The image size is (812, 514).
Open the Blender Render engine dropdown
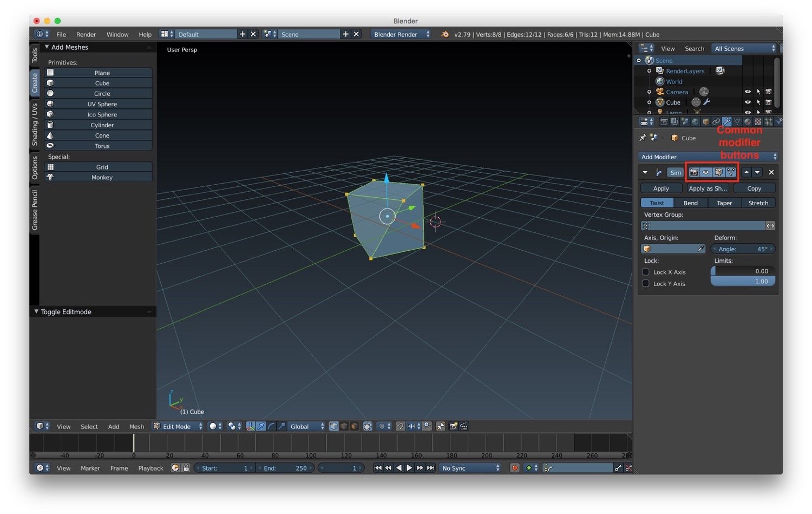pos(401,34)
